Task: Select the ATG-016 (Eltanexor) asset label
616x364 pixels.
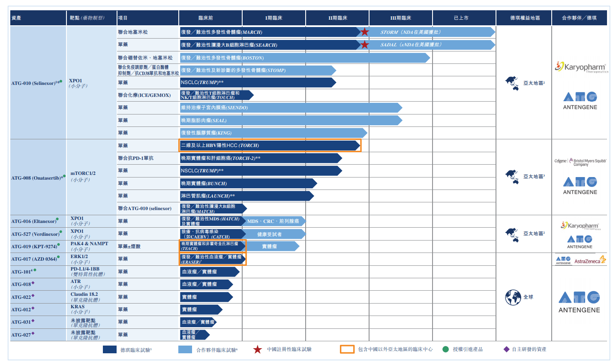Action: coord(34,221)
